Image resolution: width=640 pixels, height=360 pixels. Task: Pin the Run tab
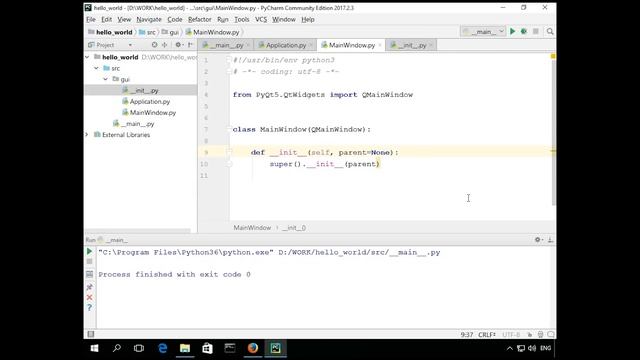point(89,287)
